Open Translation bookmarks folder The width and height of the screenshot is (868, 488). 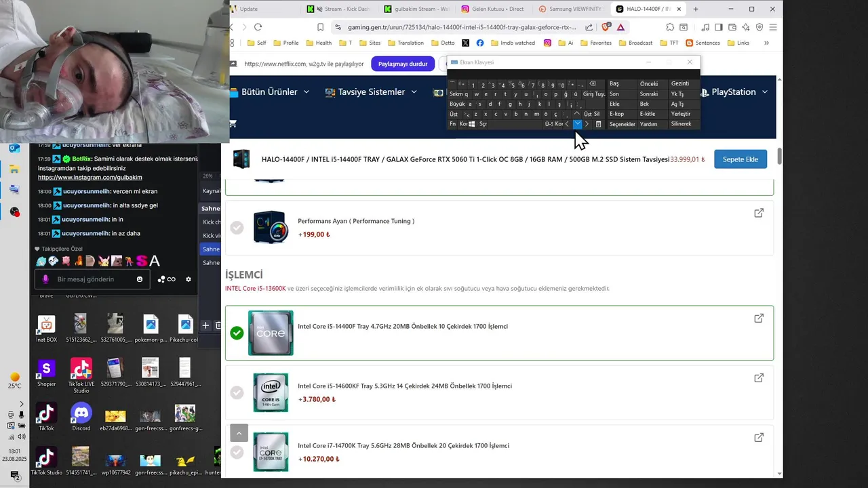click(x=406, y=43)
